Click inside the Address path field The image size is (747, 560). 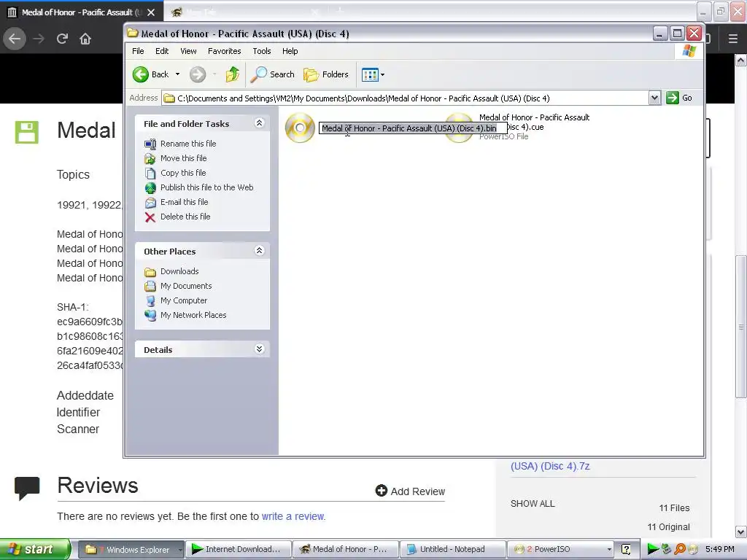tap(405, 98)
